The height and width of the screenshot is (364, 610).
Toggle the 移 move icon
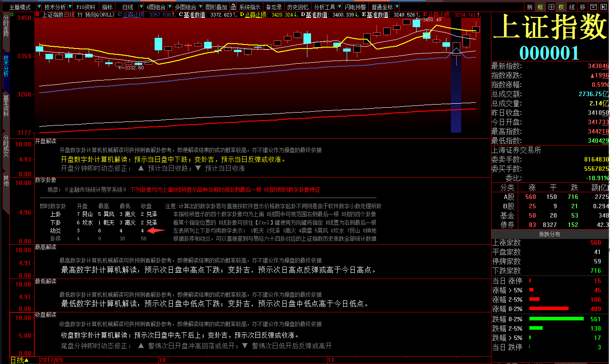[583, 7]
